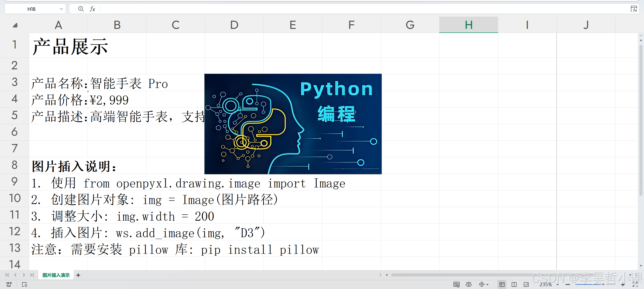The width and height of the screenshot is (644, 289).
Task: Click the pip install pillow note
Action: click(175, 249)
